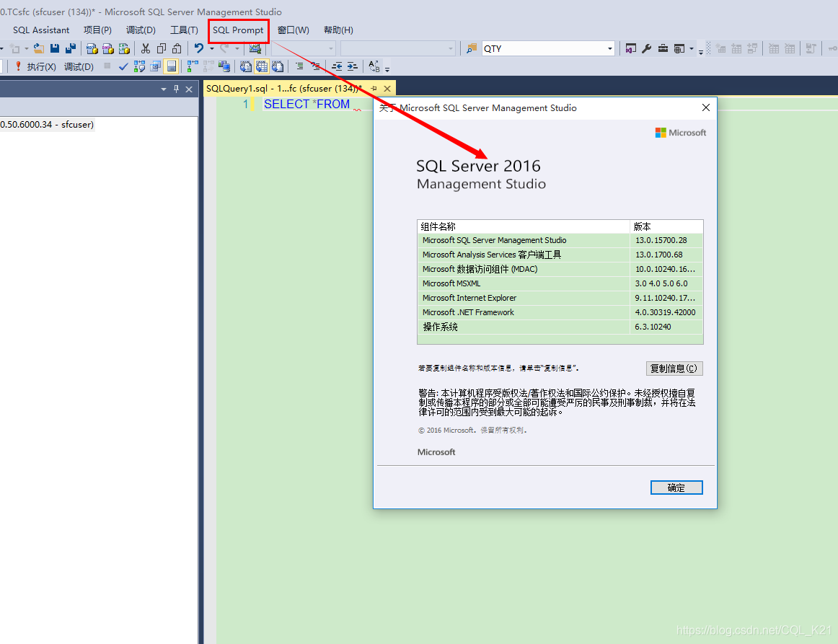The image size is (838, 644).
Task: Click the Cut scissors icon
Action: pos(146,48)
